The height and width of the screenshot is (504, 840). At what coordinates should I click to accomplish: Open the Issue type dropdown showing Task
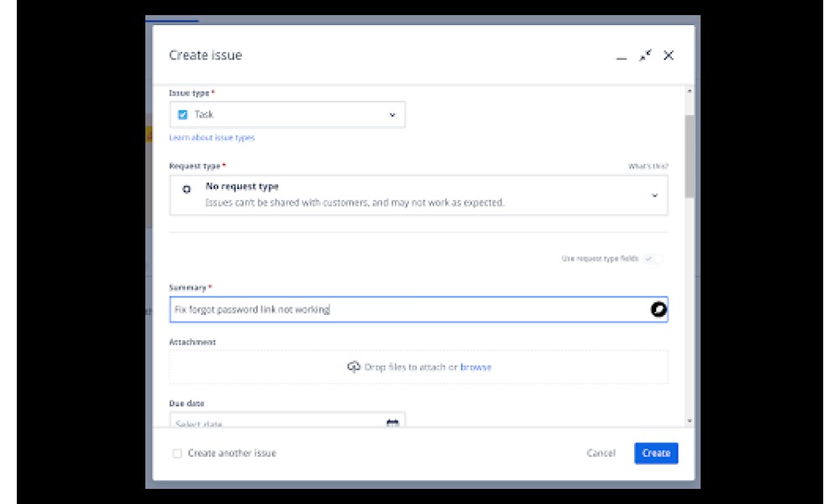coord(287,114)
